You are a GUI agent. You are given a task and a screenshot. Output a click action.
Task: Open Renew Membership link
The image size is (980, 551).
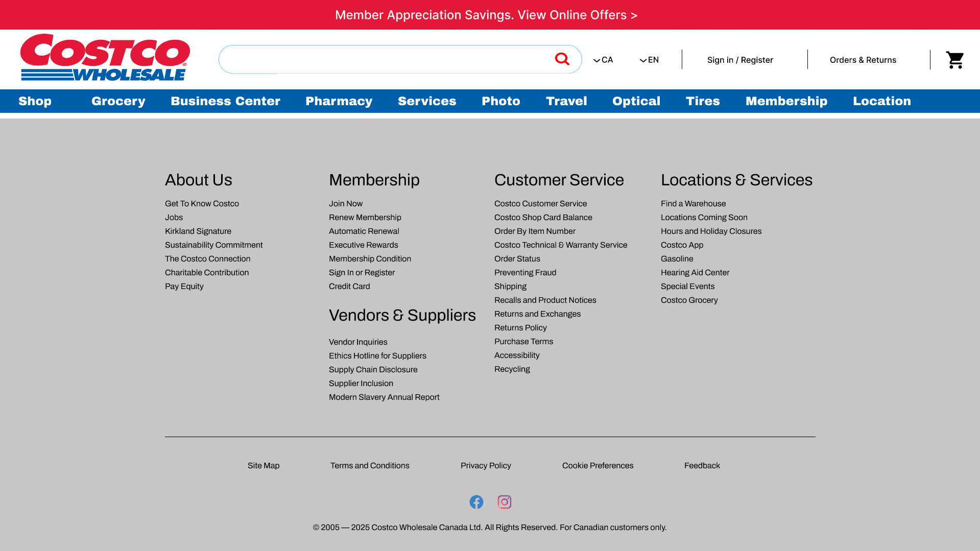365,217
